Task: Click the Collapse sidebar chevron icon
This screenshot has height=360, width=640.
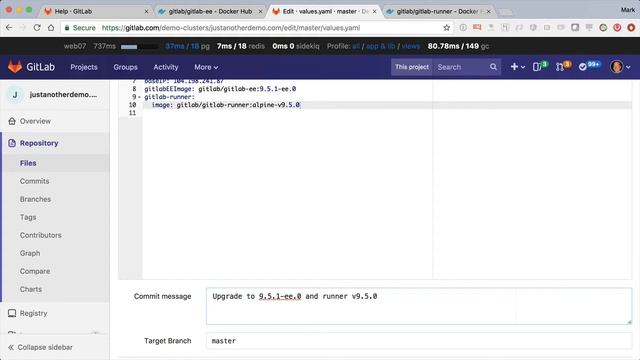Action: pos(11,347)
